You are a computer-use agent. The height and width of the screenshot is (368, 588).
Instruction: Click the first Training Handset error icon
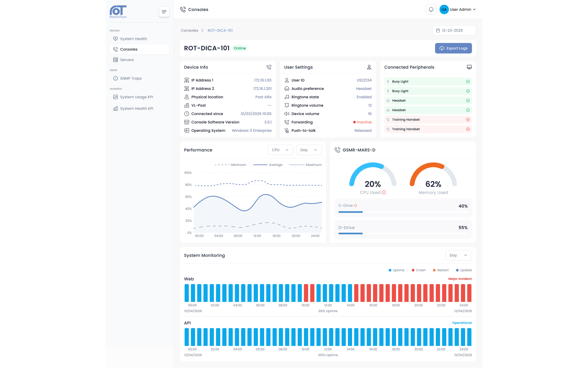coord(468,120)
